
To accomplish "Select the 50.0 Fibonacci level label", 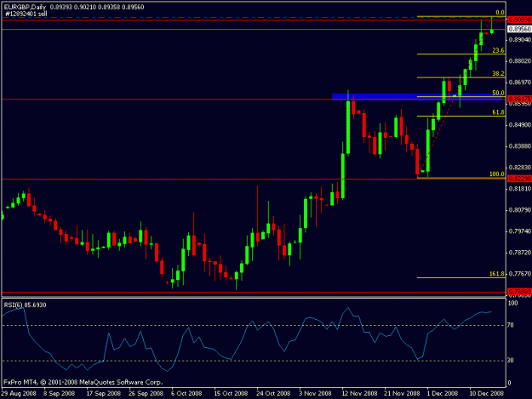I will (x=498, y=93).
